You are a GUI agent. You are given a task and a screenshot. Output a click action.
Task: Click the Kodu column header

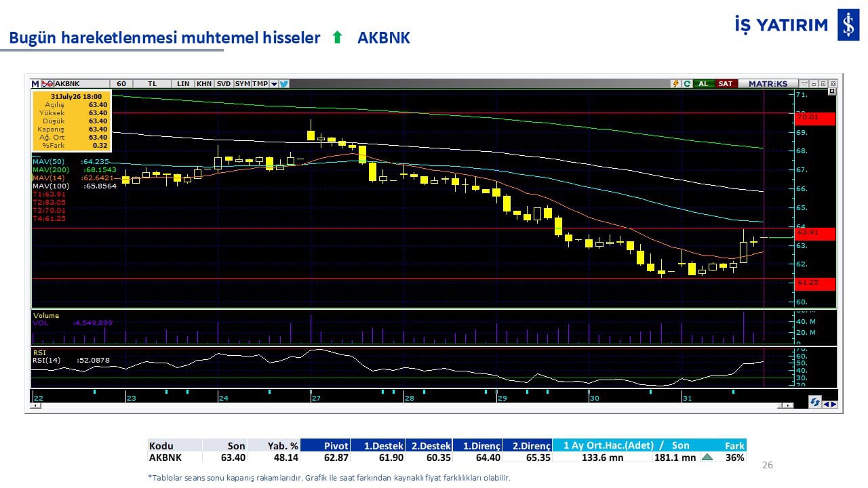coord(175,445)
